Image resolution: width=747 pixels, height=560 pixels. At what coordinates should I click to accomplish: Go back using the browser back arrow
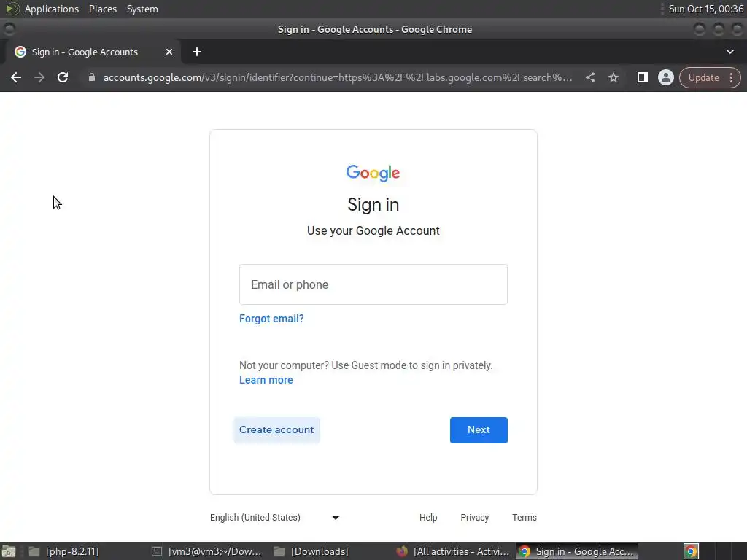point(16,77)
